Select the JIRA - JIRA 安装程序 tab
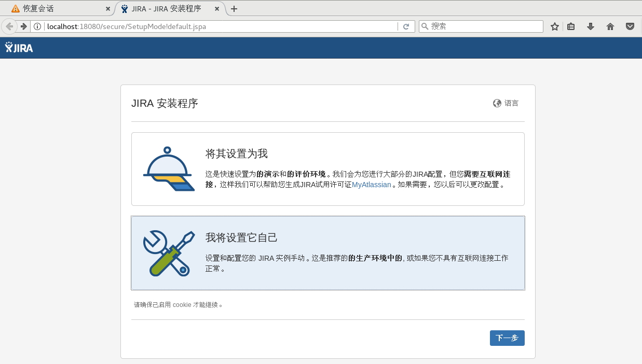The width and height of the screenshot is (642, 364). pos(170,9)
